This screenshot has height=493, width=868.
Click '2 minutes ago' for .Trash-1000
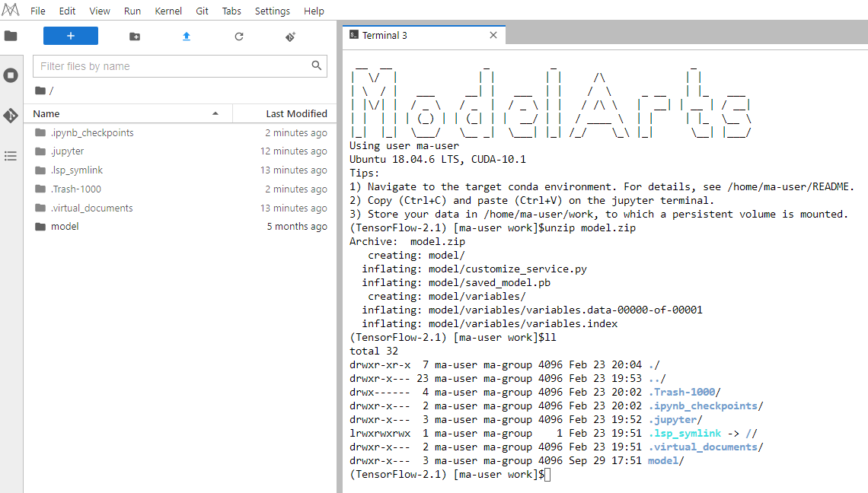(295, 189)
